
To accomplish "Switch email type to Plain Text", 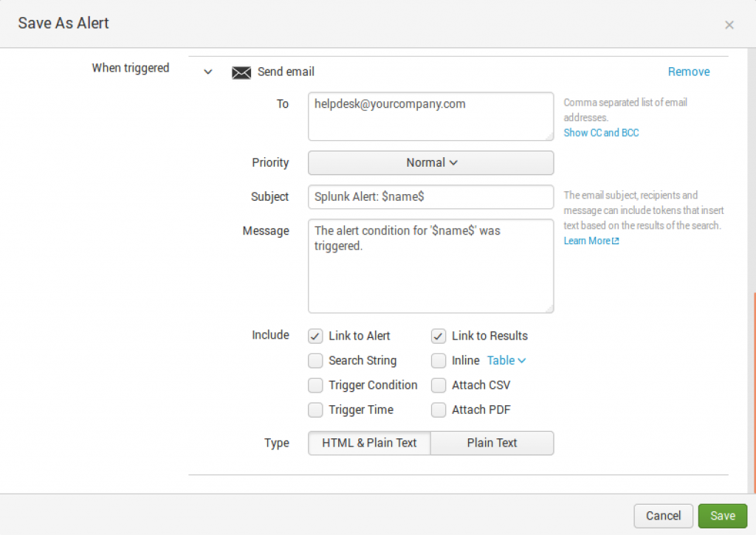I will click(492, 443).
